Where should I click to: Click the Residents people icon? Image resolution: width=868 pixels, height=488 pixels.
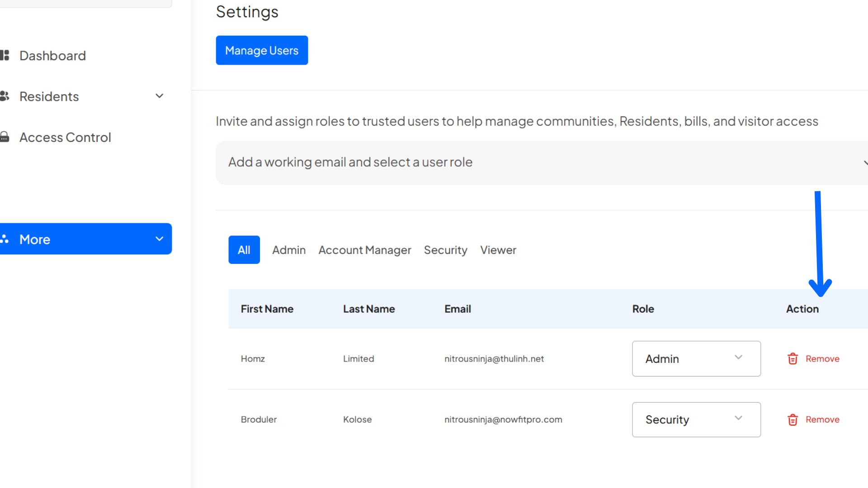pos(5,96)
